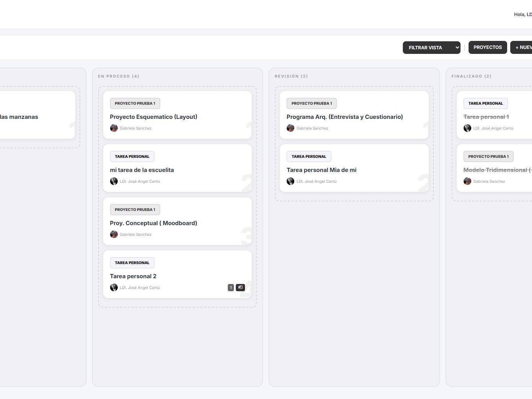
Task: Click José Angel Cantú avatar on escuelita card
Action: tap(114, 181)
